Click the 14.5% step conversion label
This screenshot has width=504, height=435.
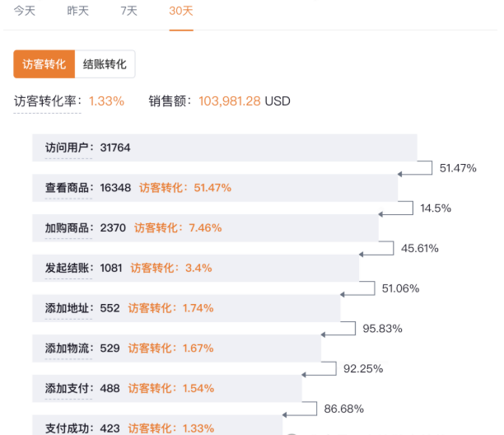[x=436, y=208]
